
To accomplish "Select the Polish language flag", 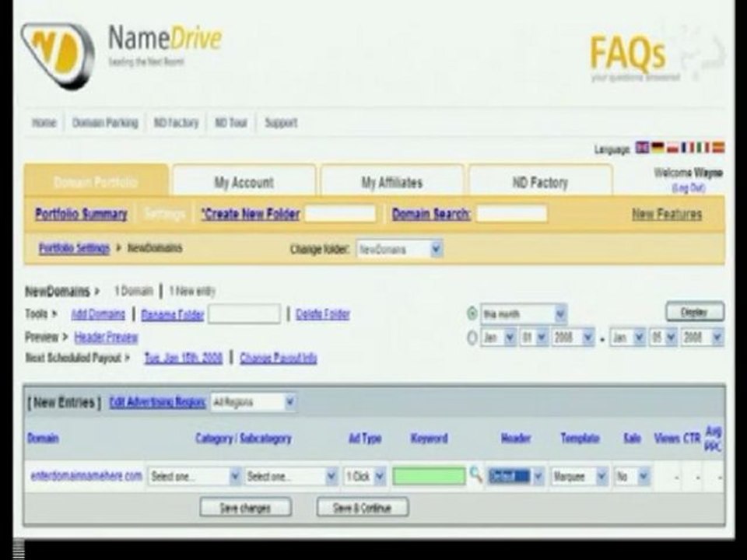I will pyautogui.click(x=672, y=148).
